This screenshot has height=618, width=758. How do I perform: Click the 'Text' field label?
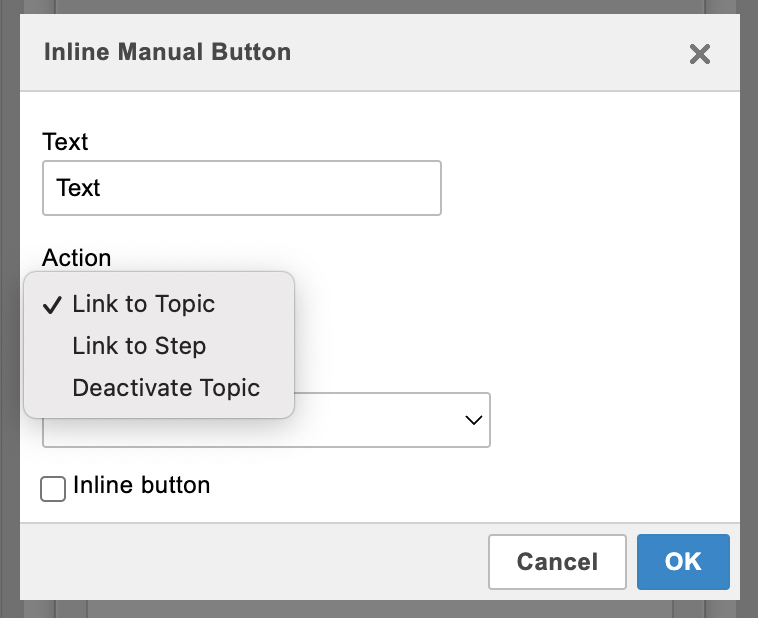coord(65,142)
